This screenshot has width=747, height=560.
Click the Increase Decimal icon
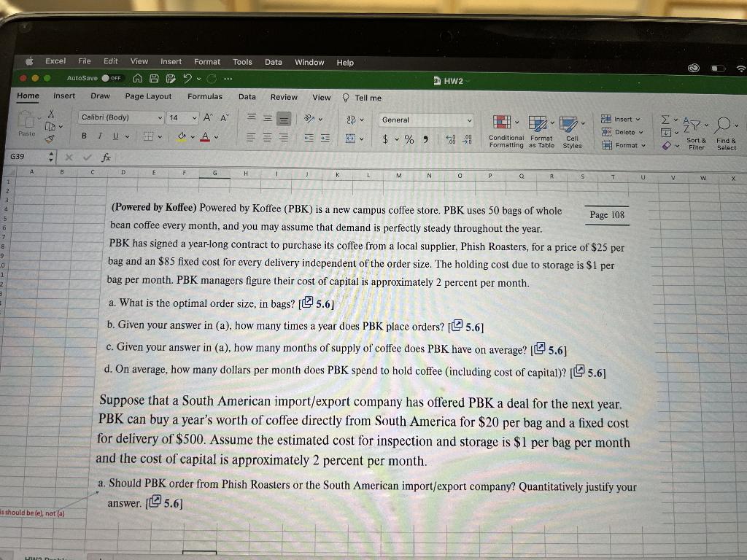pos(450,139)
